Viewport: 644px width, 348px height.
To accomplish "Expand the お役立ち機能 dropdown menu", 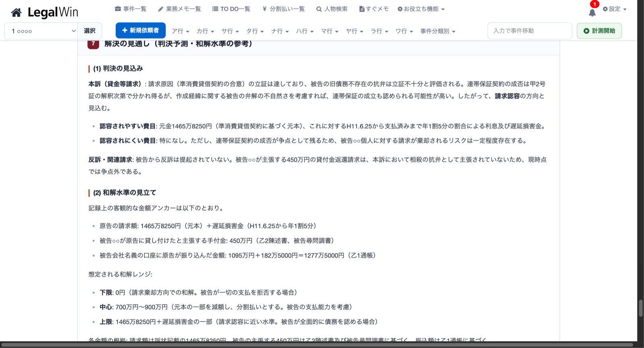I will tap(421, 9).
